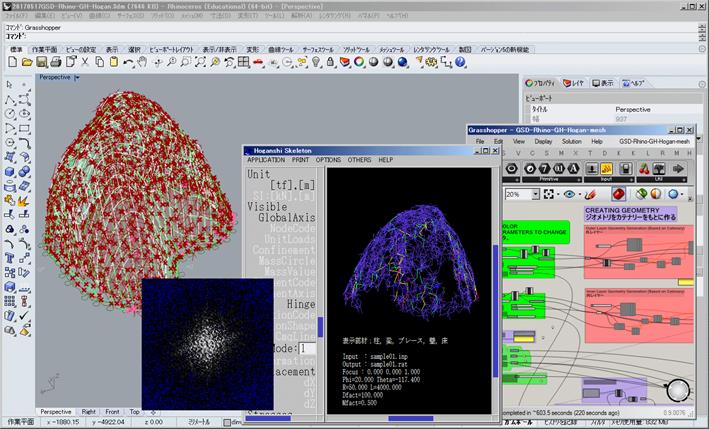This screenshot has width=709, height=429.
Task: Click the blue sphere Render icon
Action: (x=402, y=62)
